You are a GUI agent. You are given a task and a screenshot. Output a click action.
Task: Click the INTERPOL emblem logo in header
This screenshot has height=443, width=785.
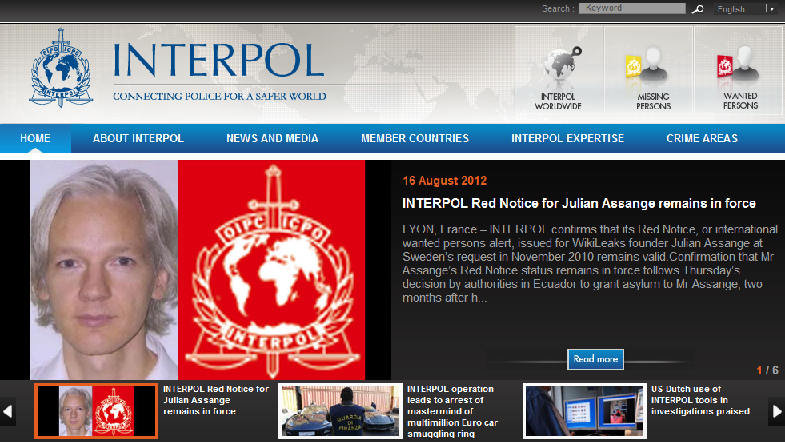click(61, 68)
